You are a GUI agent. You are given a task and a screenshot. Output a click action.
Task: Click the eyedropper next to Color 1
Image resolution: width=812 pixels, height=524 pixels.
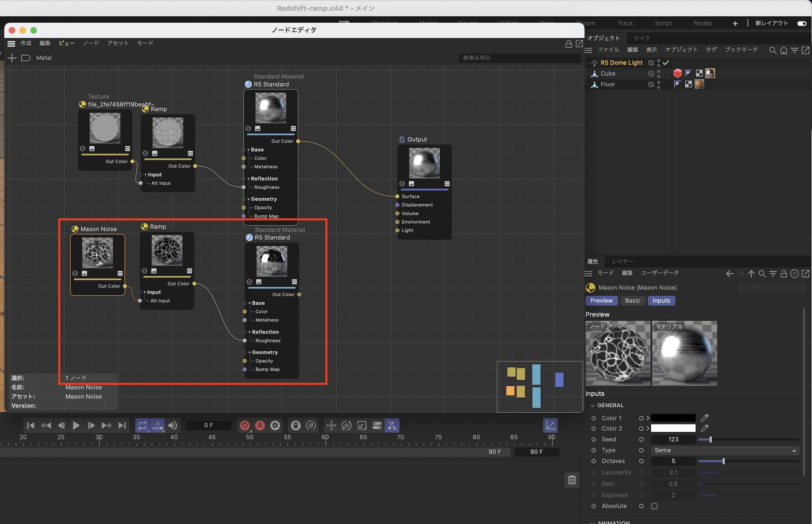click(705, 418)
